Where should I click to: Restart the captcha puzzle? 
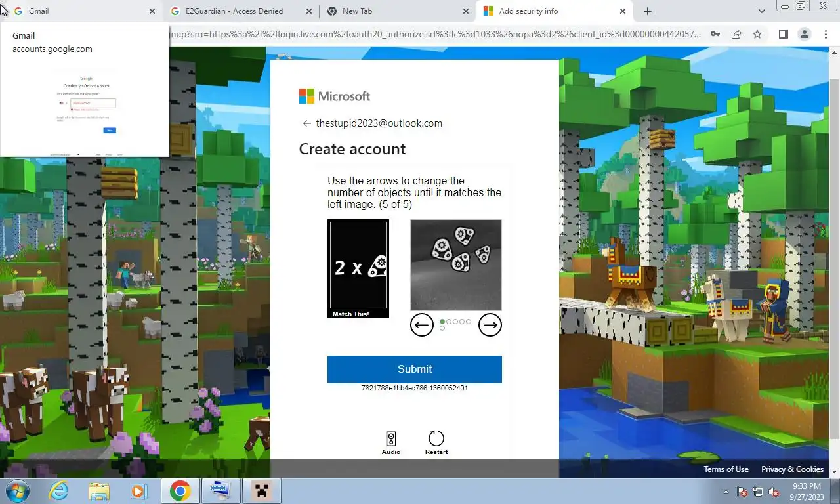point(436,443)
